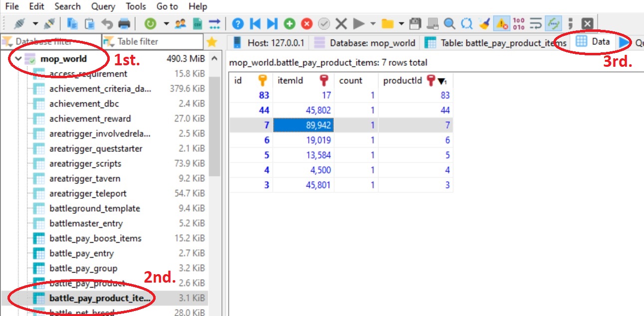644x316 pixels.
Task: Click the magnifier find text icon
Action: pyautogui.click(x=449, y=23)
